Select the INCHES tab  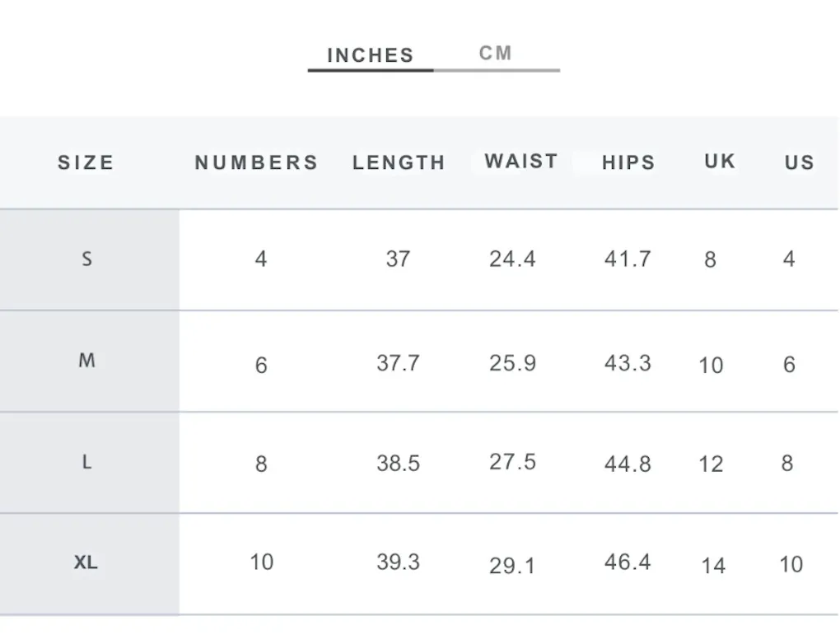(x=371, y=55)
